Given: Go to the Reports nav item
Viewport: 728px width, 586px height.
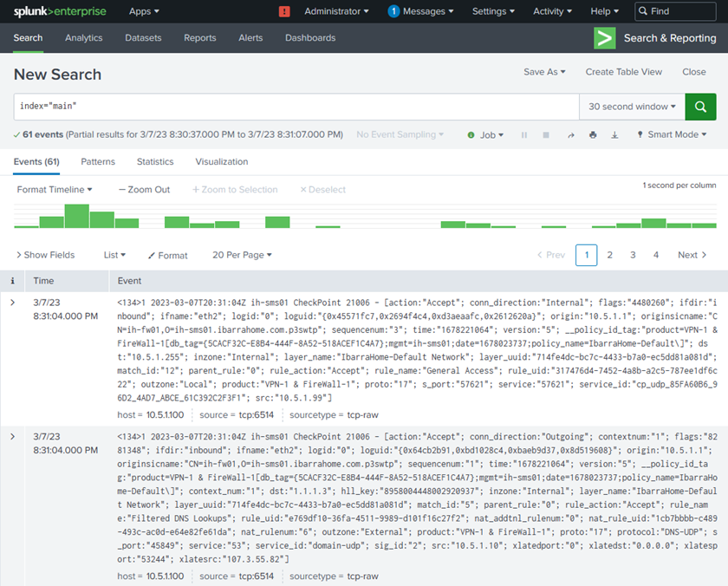Looking at the screenshot, I should point(200,38).
